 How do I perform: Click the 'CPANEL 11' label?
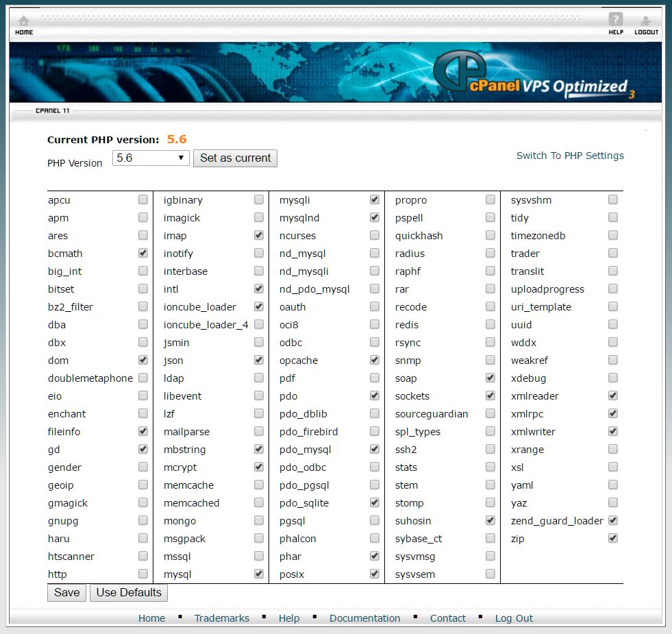[x=52, y=110]
